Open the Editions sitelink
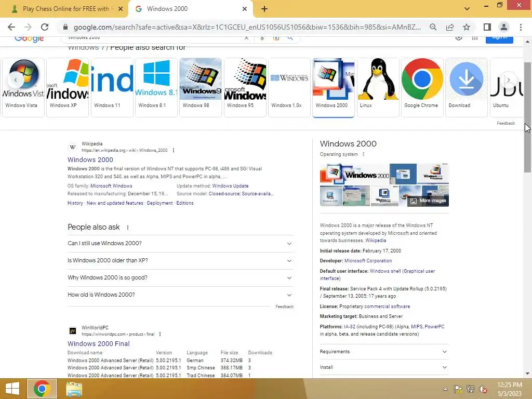Image resolution: width=532 pixels, height=399 pixels. (x=185, y=203)
